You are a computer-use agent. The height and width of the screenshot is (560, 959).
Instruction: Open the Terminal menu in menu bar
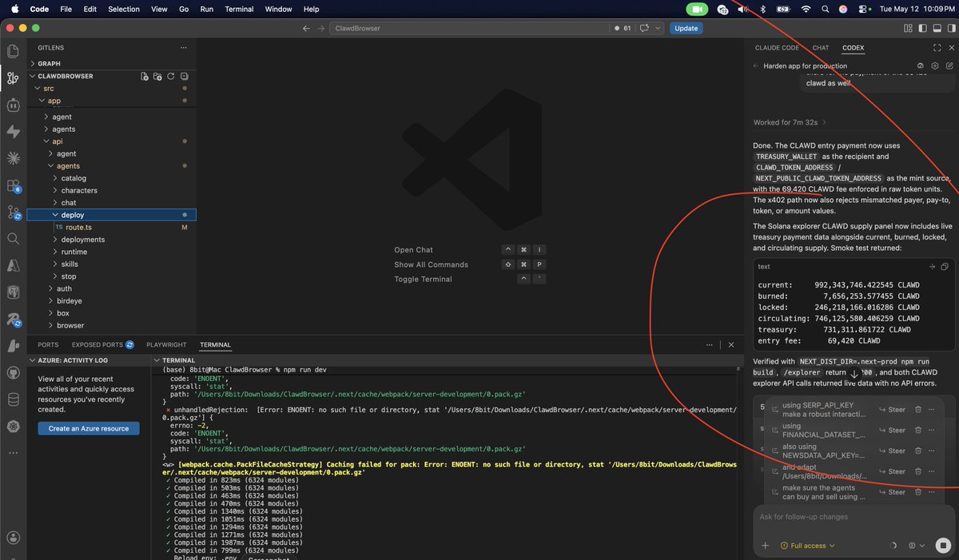click(x=239, y=9)
